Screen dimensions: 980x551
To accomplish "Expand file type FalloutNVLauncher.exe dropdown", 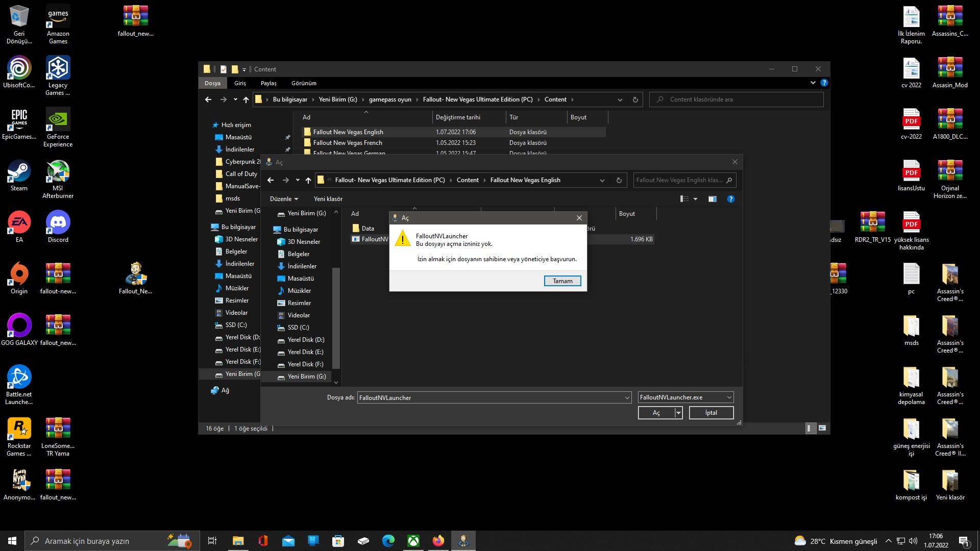I will click(729, 397).
